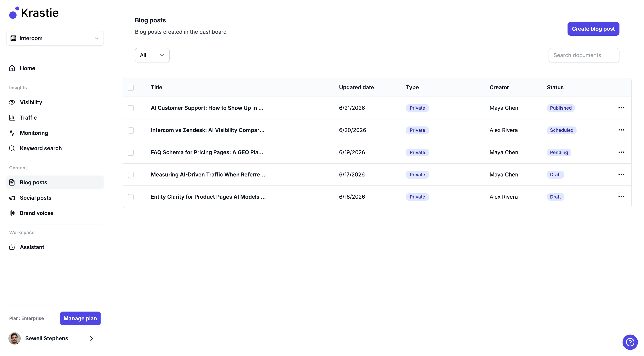Click the Create blog post button

click(593, 29)
